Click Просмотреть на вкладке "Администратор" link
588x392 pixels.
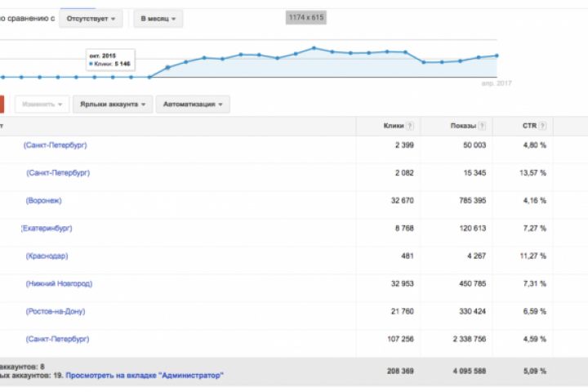point(145,375)
